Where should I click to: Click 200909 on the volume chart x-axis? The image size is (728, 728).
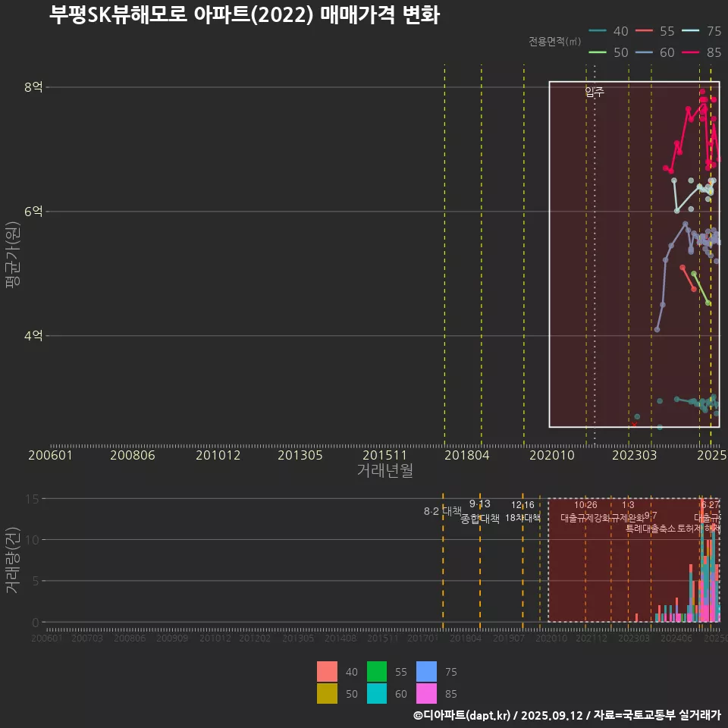[172, 638]
